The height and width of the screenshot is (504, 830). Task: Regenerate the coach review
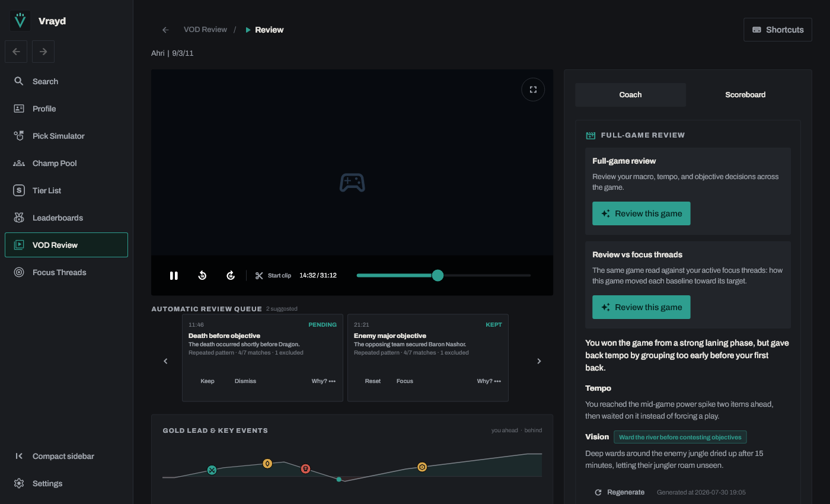click(620, 492)
